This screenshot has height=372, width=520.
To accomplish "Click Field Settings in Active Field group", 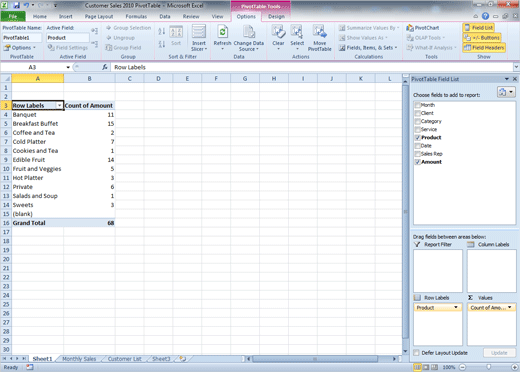I will (x=68, y=48).
